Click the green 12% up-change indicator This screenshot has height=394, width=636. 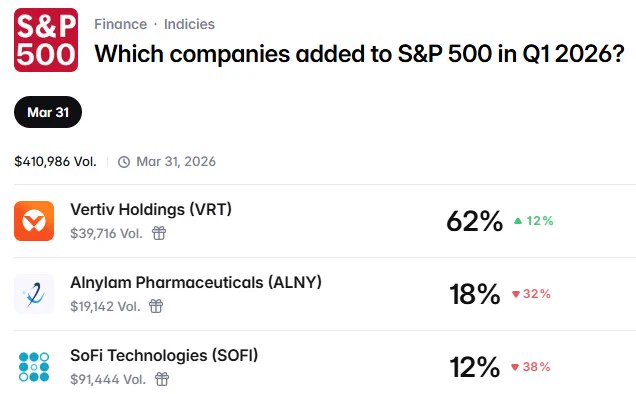533,221
